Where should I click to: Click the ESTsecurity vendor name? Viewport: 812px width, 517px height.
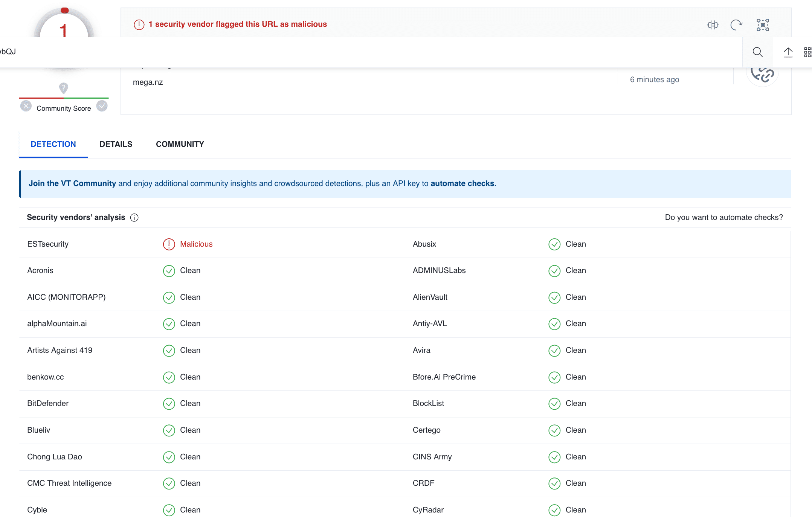point(48,244)
